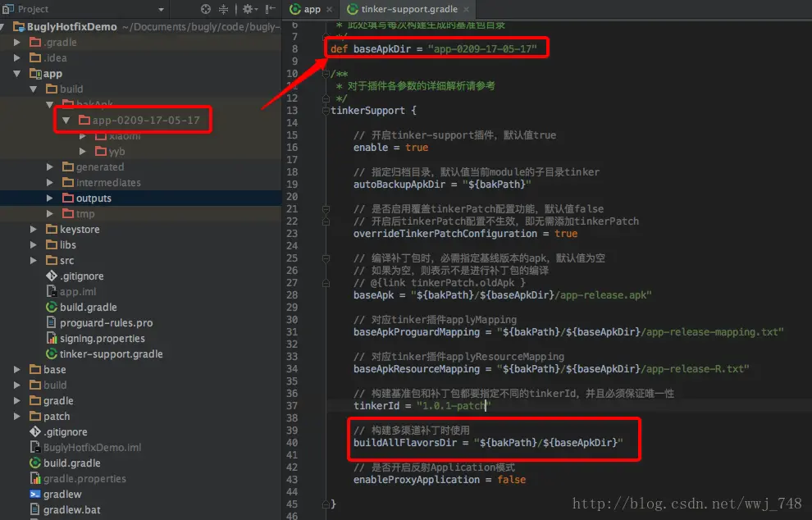
Task: Select the BuglyHotfixDemo project root
Action: click(72, 26)
